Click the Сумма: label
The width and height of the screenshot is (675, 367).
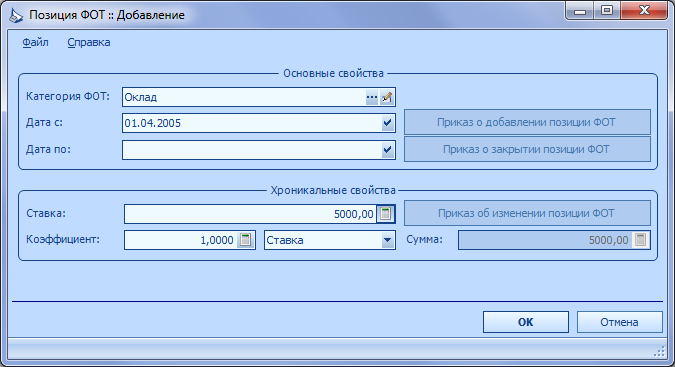(424, 239)
